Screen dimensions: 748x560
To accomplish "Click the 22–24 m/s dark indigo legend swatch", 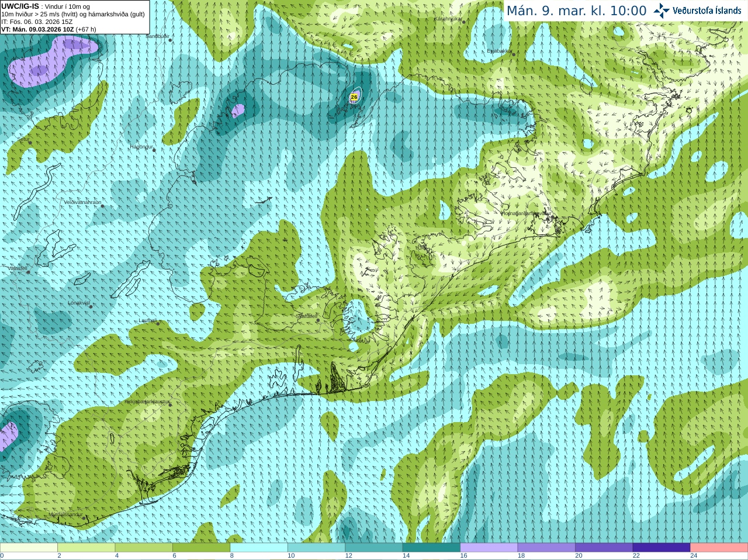I will pyautogui.click(x=662, y=548).
